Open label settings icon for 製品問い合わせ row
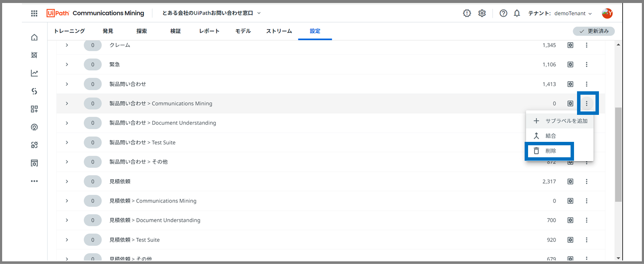 click(570, 84)
